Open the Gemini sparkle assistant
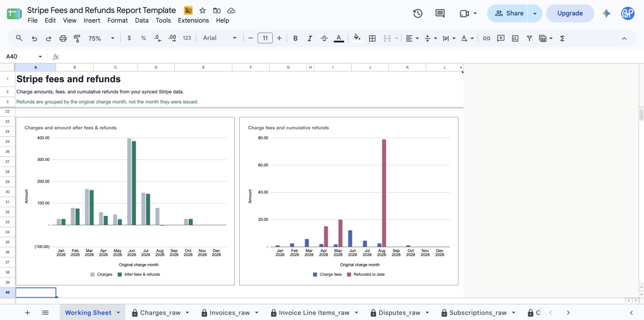644x320 pixels. [x=606, y=13]
